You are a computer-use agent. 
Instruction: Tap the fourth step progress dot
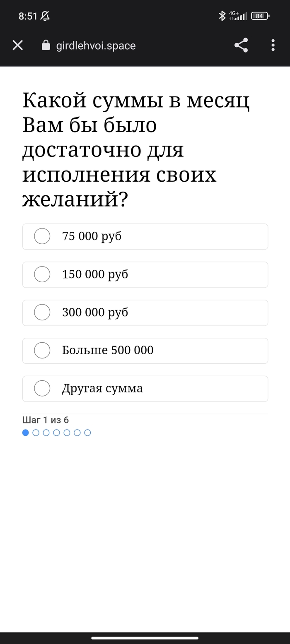tap(56, 433)
